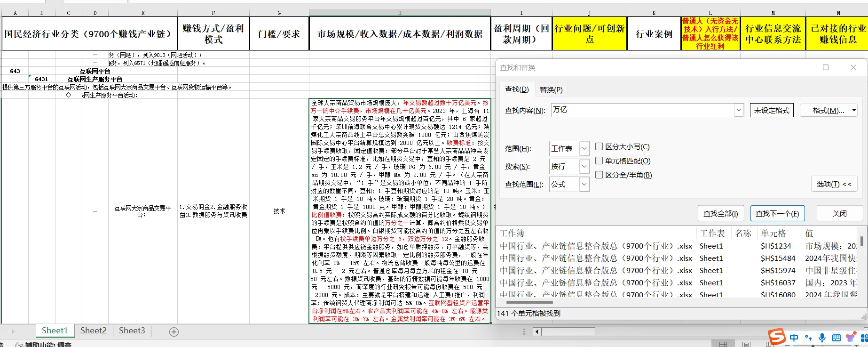Click the 互联网生产服务平台 cell

click(95, 79)
